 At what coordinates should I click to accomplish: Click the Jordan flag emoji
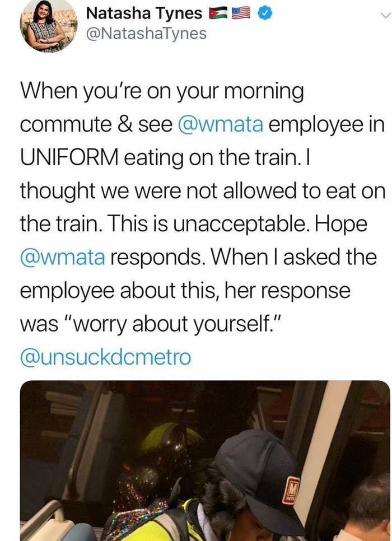pos(218,13)
